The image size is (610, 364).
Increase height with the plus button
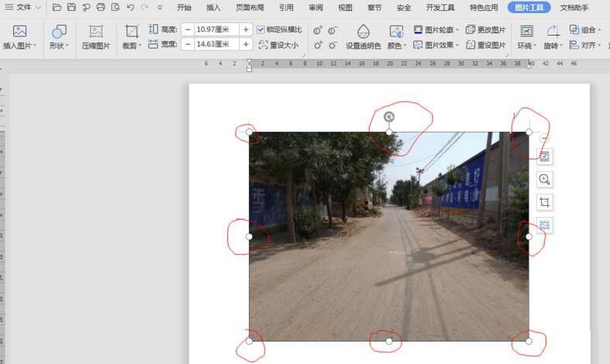coord(246,29)
